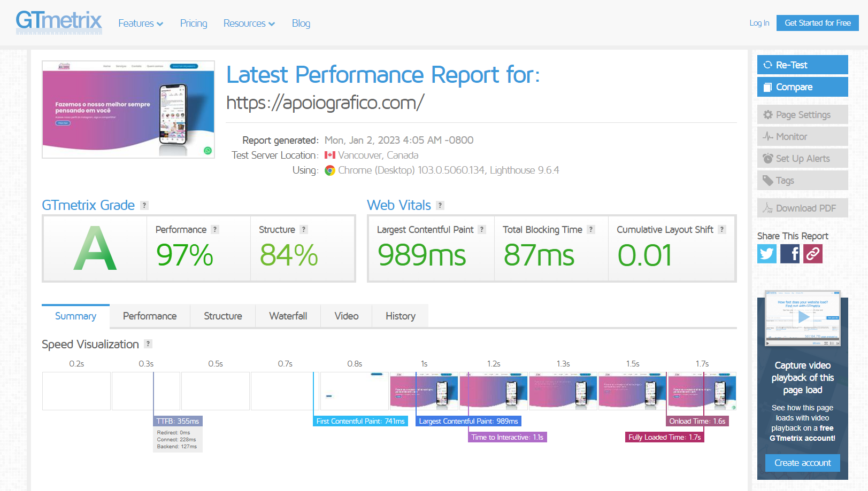Share report on Facebook
This screenshot has width=868, height=491.
tap(790, 254)
